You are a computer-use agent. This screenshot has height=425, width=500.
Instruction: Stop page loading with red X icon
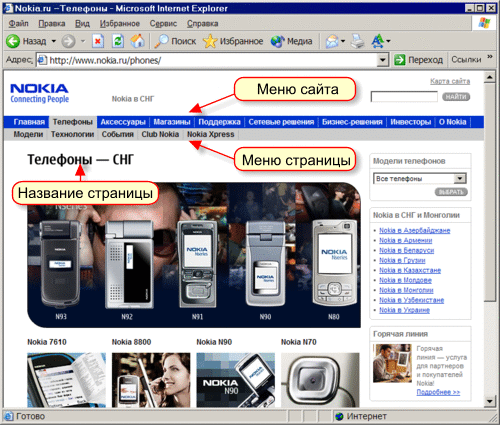pyautogui.click(x=98, y=41)
